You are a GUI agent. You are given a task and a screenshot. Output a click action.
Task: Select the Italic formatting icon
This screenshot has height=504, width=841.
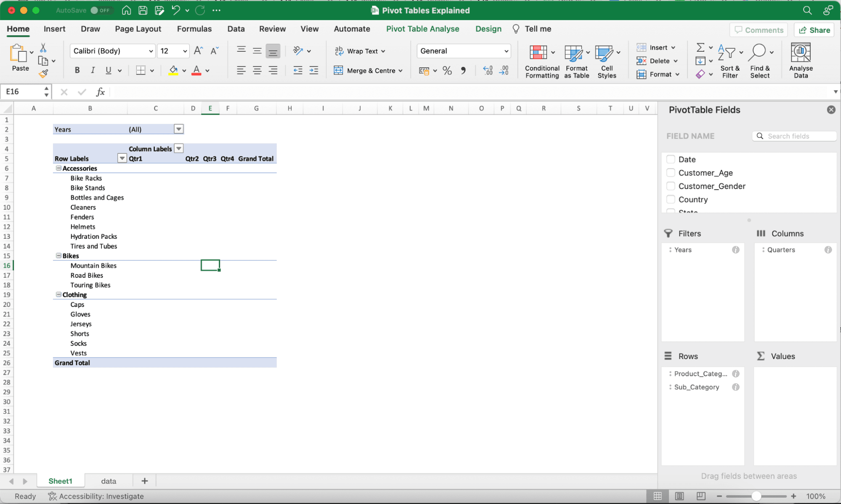tap(93, 70)
